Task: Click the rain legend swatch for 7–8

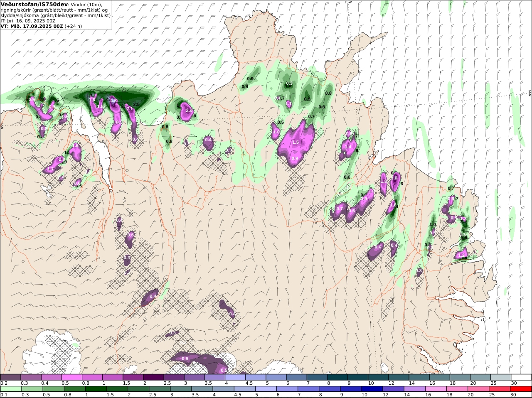Action: [308, 389]
